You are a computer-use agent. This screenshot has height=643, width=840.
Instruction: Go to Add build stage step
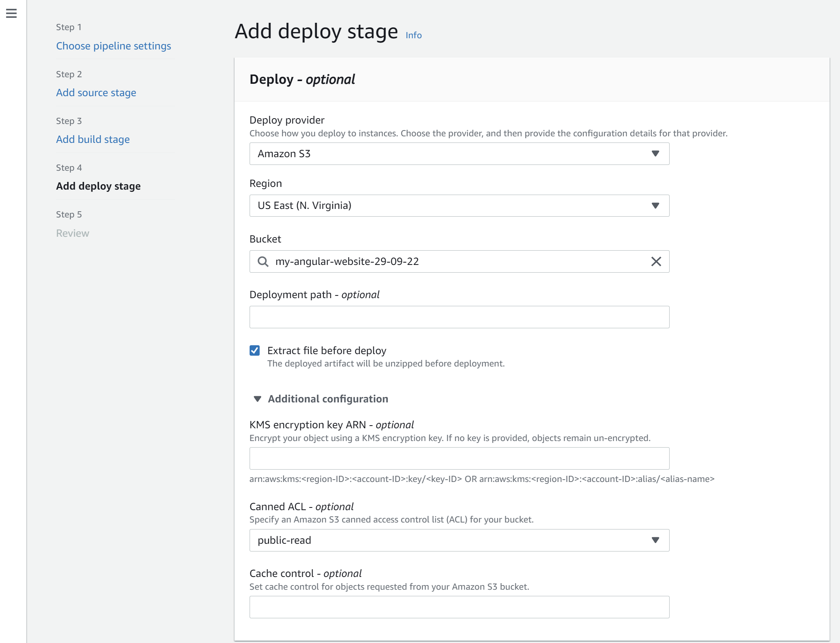click(93, 139)
